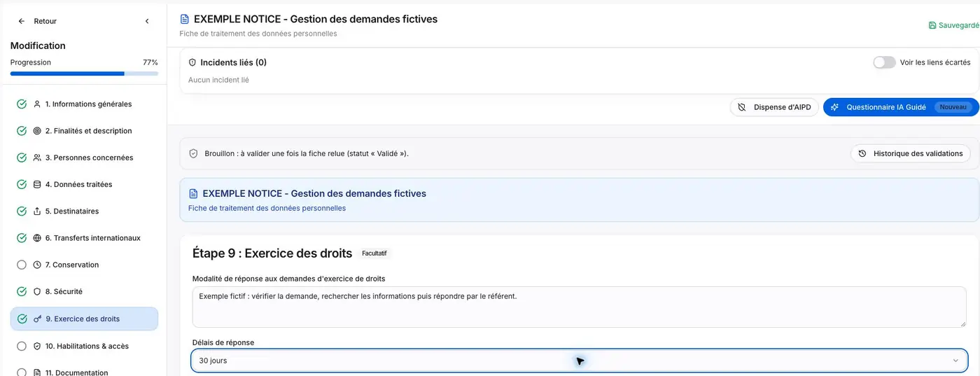Click the shield icon of Sécurité
980x376 pixels.
[37, 291]
